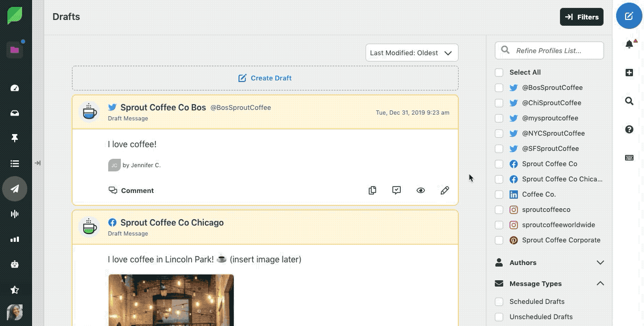Click the 'by Jennifer C.' author text
Viewport: 644px width, 326px height.
[x=142, y=165]
